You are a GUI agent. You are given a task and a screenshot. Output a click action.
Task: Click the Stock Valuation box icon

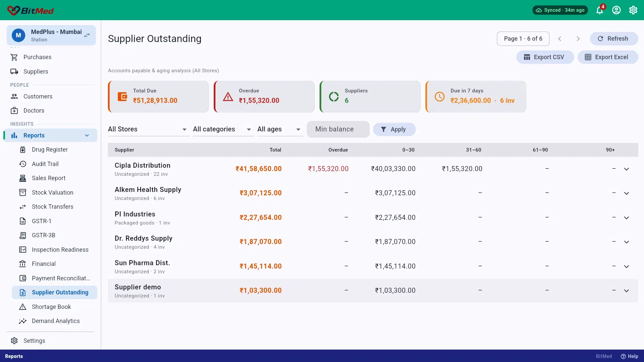click(x=23, y=193)
